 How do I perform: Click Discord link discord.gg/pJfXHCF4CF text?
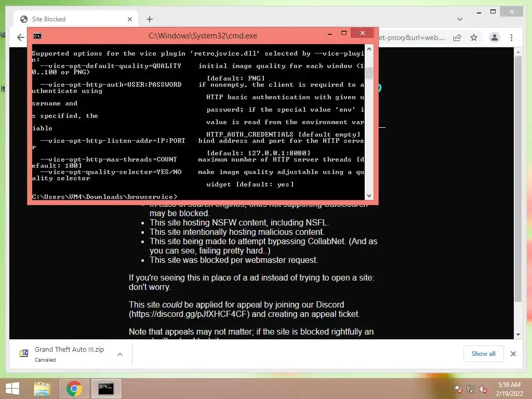[x=190, y=314]
